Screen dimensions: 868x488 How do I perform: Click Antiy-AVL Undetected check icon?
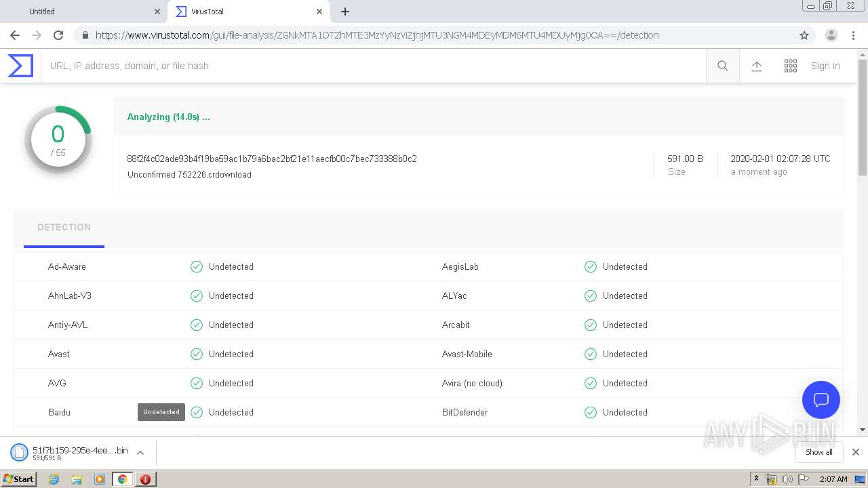coord(197,325)
